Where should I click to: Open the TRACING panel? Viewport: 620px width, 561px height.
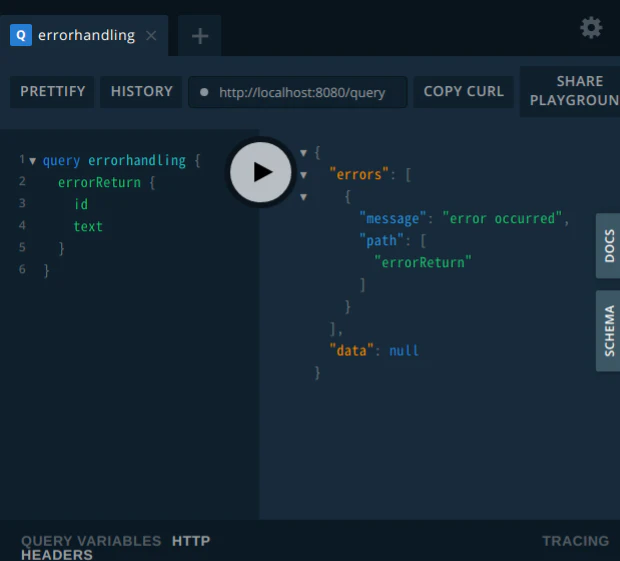(575, 540)
